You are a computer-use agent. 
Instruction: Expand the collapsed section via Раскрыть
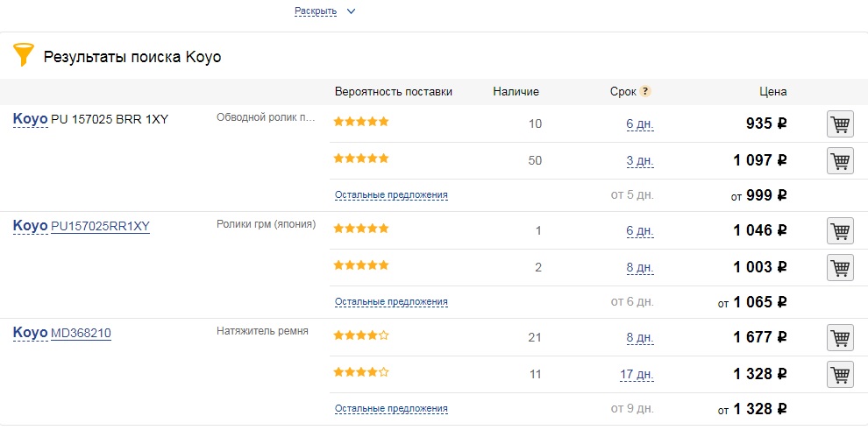(316, 11)
